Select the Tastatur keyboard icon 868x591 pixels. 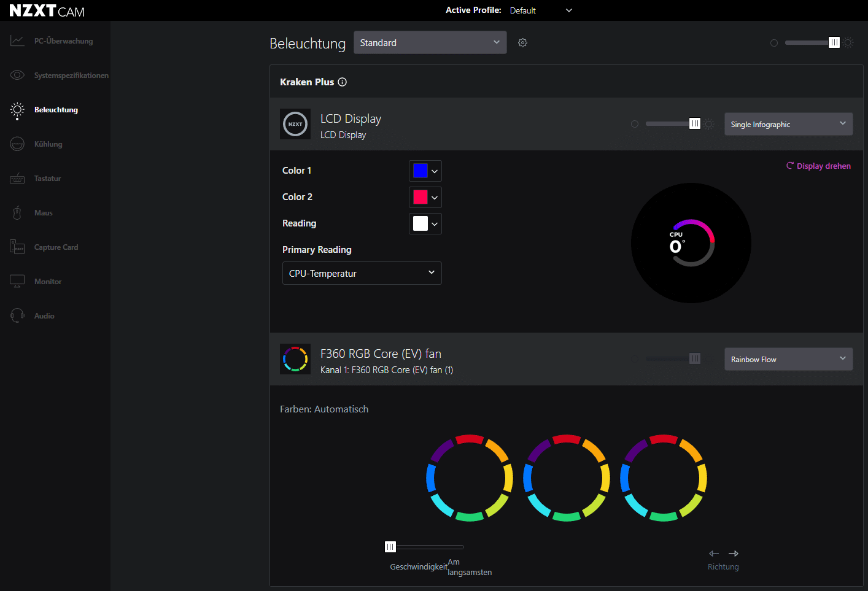pyautogui.click(x=17, y=179)
